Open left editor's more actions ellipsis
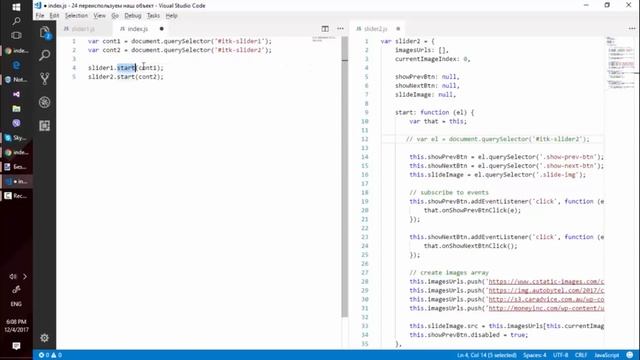 (x=340, y=29)
